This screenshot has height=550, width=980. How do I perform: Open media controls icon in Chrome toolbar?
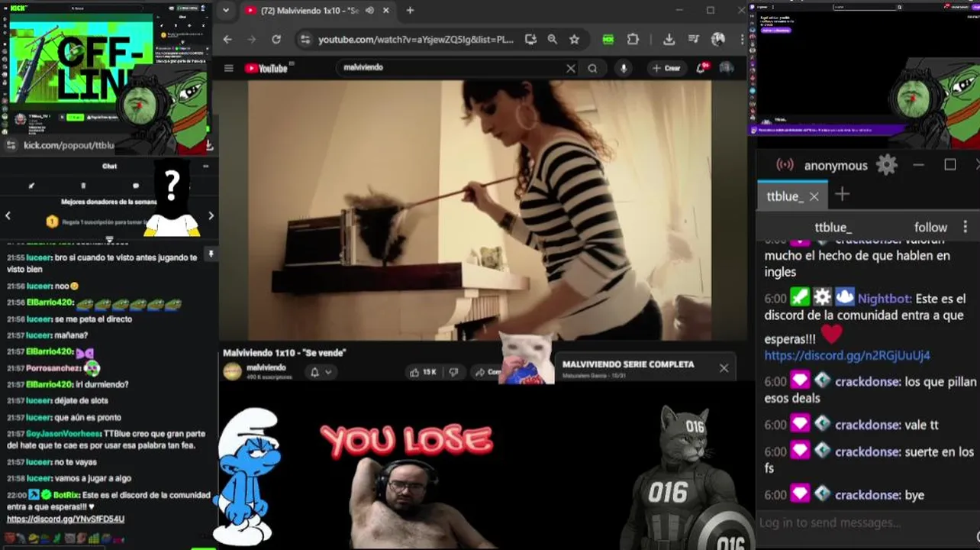click(693, 40)
